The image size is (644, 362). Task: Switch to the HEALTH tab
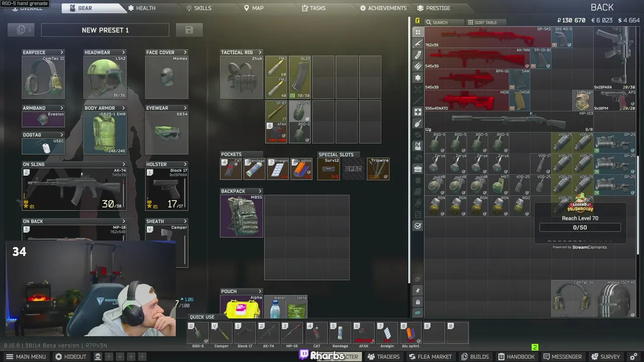pyautogui.click(x=141, y=8)
